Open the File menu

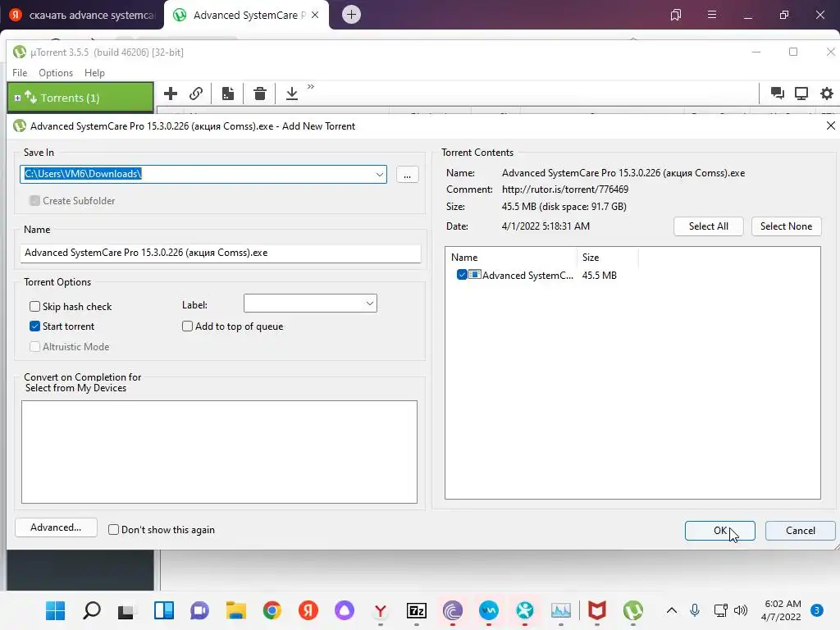20,73
